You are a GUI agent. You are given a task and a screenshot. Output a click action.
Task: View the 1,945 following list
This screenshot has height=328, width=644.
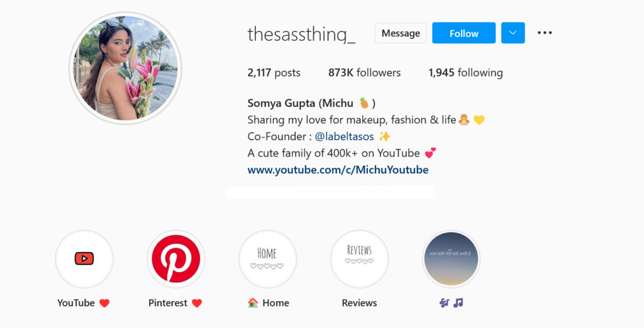coord(465,73)
